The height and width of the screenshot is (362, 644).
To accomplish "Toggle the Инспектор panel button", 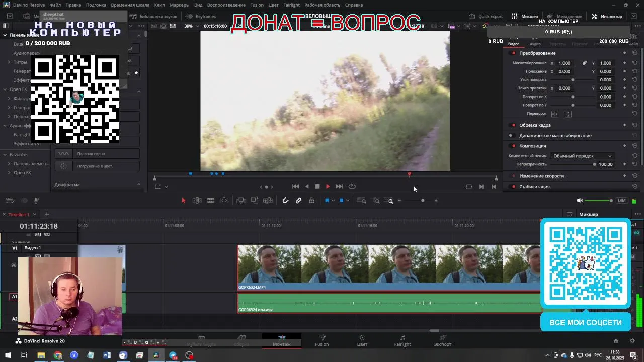I will 607,16.
